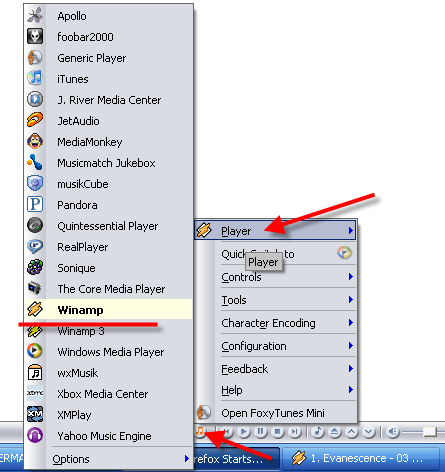Select the XMPlay entry

point(109,415)
